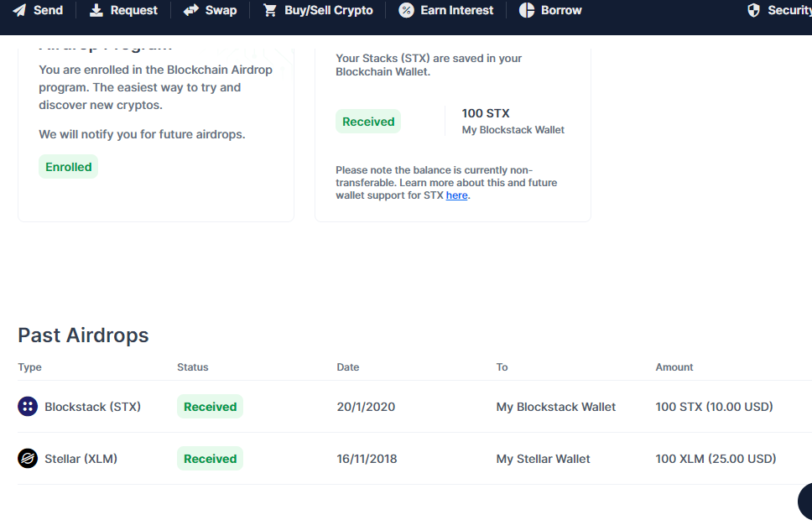Follow the 'here' link about STX support
Image resolution: width=812 pixels, height=525 pixels.
pos(456,195)
